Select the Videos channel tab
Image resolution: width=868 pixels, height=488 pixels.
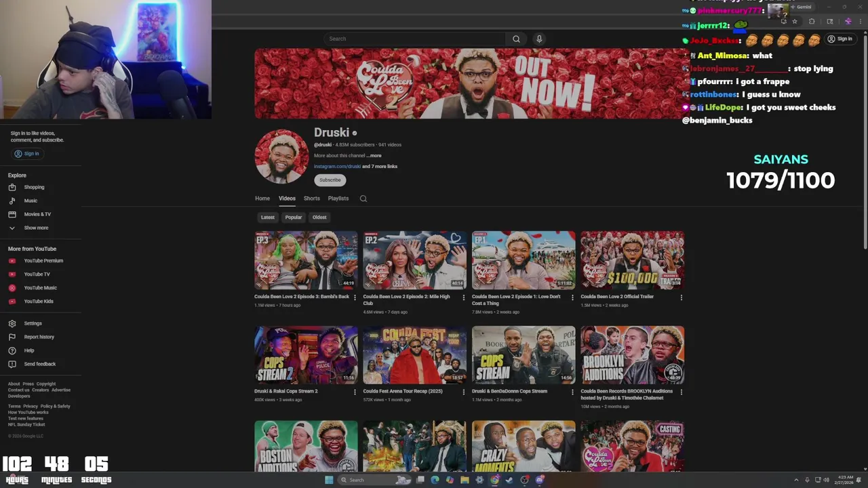(287, 199)
